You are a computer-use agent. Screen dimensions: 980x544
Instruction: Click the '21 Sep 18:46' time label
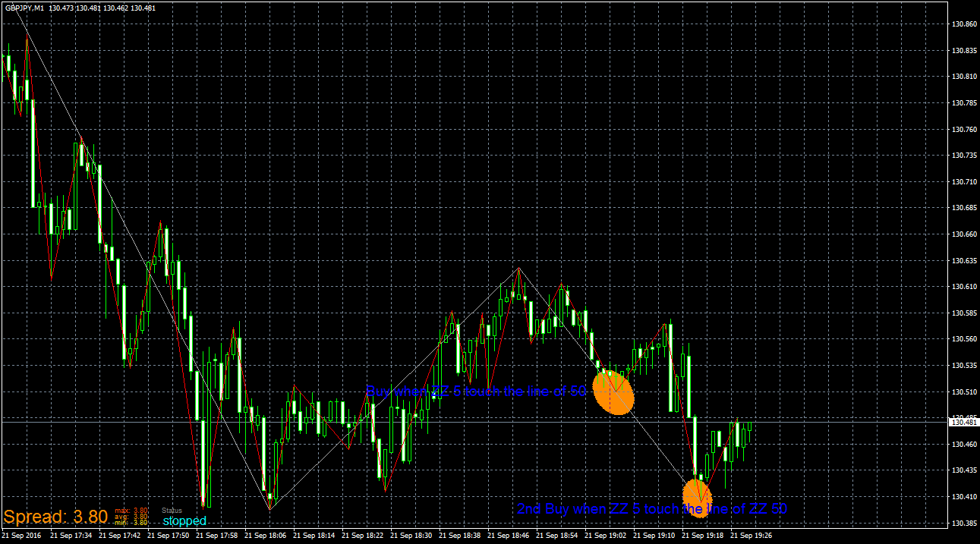pyautogui.click(x=508, y=536)
